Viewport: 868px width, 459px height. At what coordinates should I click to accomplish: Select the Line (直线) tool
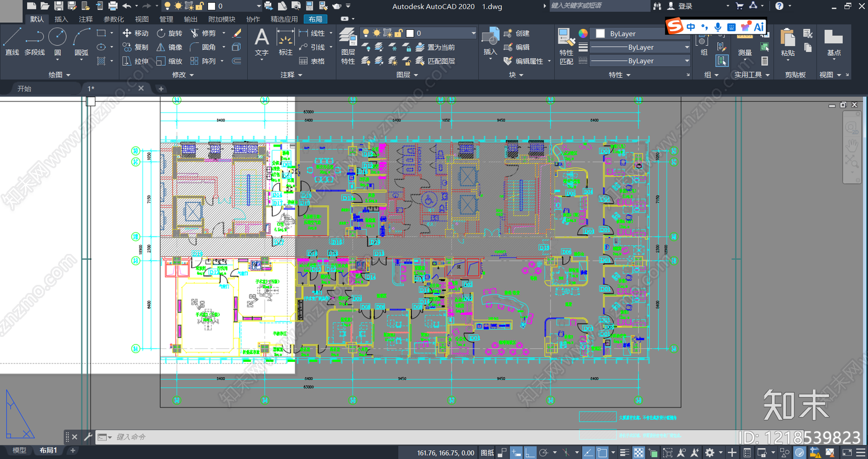click(x=12, y=42)
